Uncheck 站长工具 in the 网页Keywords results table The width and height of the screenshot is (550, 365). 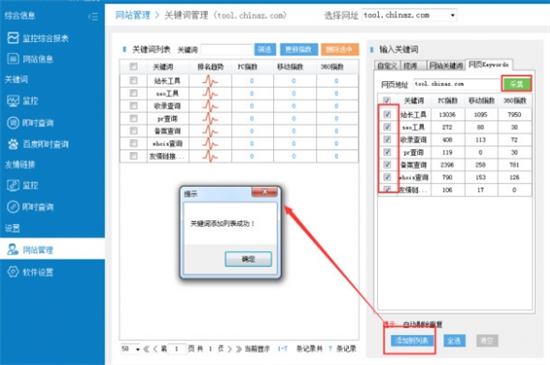click(387, 114)
